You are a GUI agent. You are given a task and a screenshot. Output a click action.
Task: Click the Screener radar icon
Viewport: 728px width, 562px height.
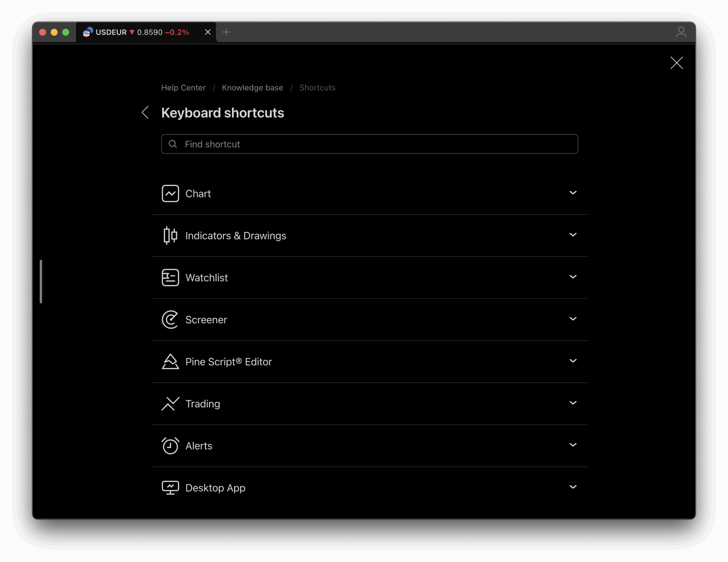point(170,320)
